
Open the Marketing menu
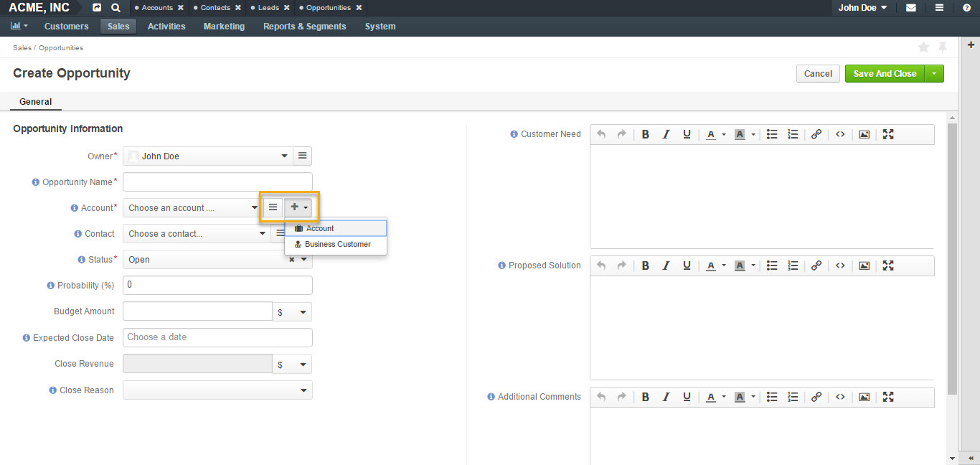pyautogui.click(x=224, y=27)
